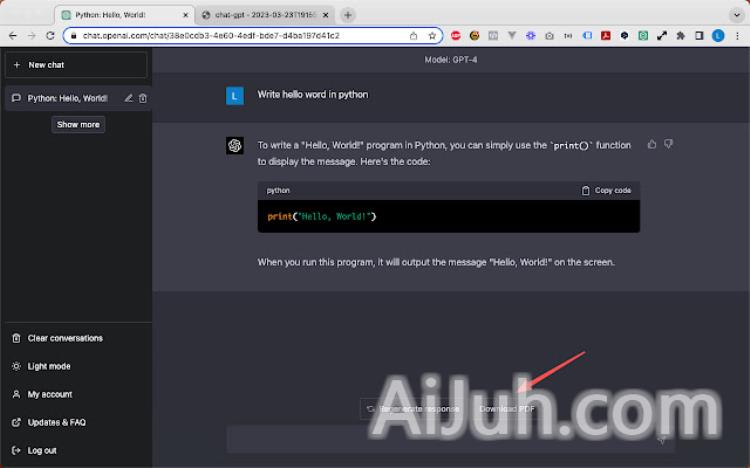Expand chat list with Show more
Screen dimensions: 750x468
78,125
